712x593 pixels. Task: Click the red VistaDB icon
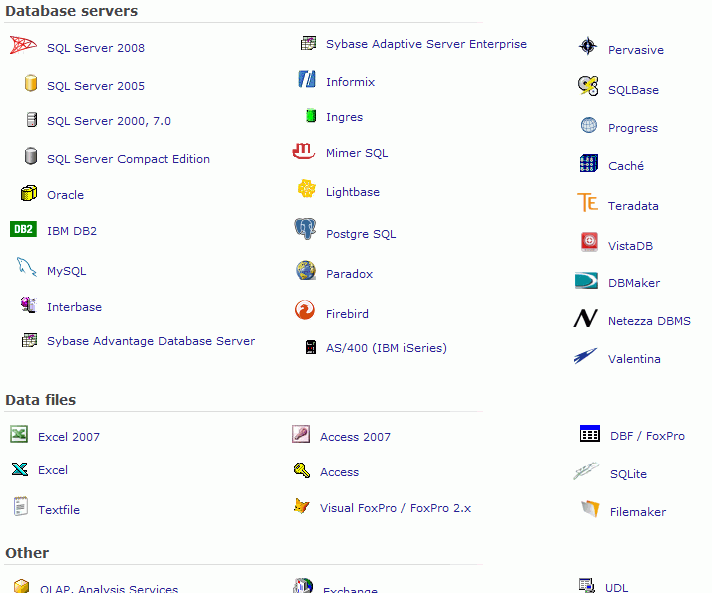click(589, 242)
